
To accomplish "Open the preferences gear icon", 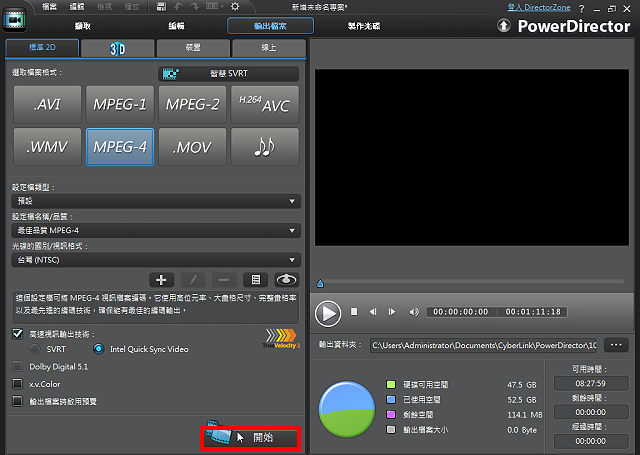I will (235, 7).
